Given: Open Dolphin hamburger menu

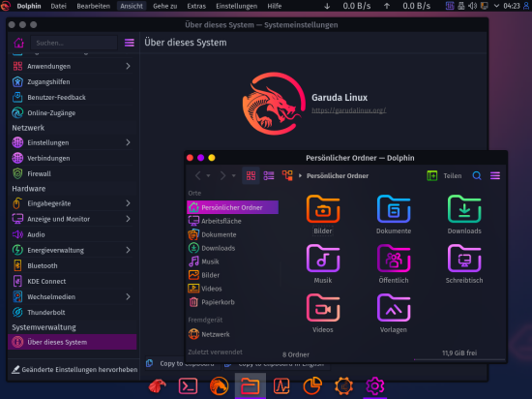Looking at the screenshot, I should (495, 175).
